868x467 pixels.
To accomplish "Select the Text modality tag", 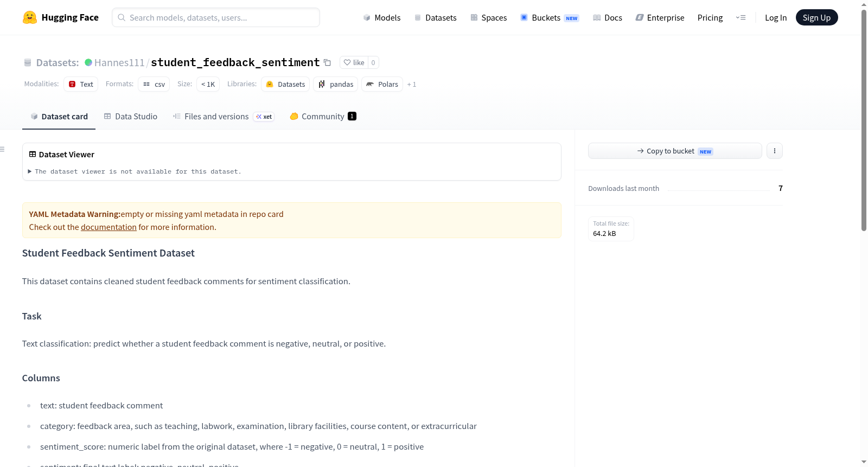I will coord(81,84).
